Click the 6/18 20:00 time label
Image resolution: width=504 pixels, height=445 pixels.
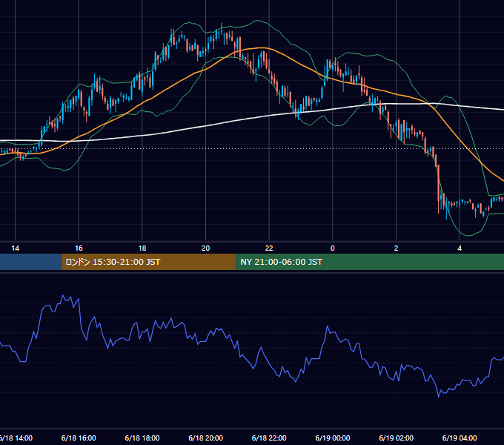pos(206,438)
